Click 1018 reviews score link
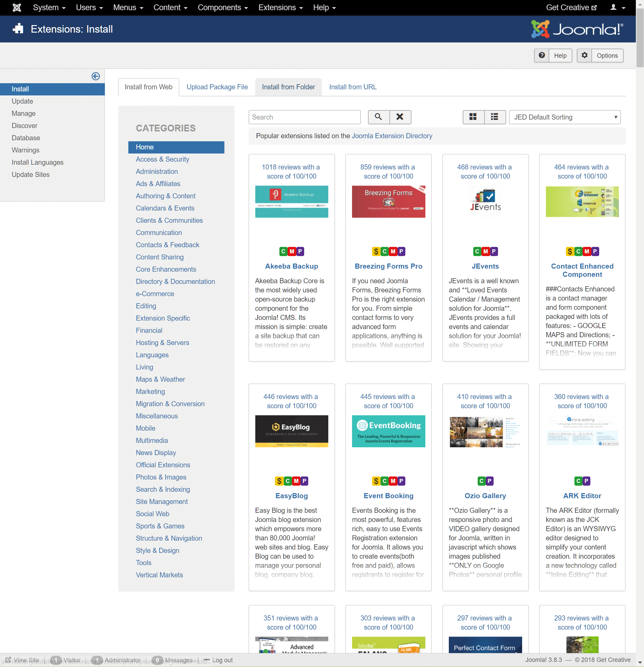 (x=291, y=172)
